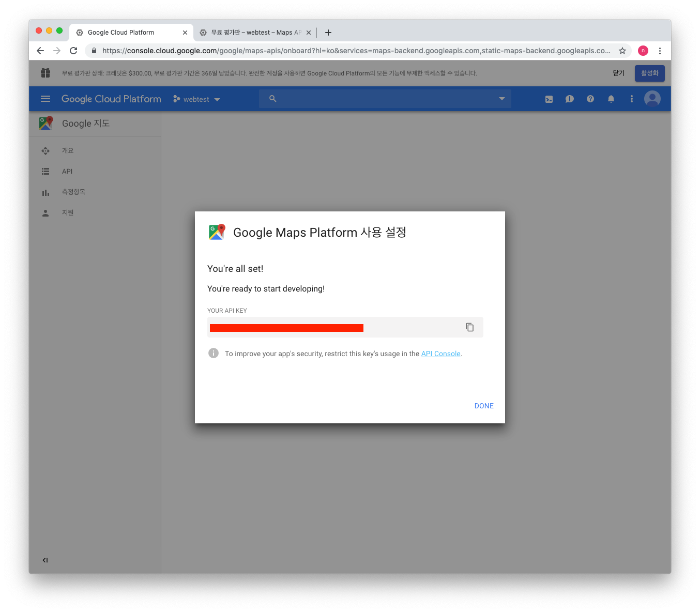The image size is (700, 612).
Task: Click the 측정항목 bar chart icon
Action: click(x=45, y=192)
